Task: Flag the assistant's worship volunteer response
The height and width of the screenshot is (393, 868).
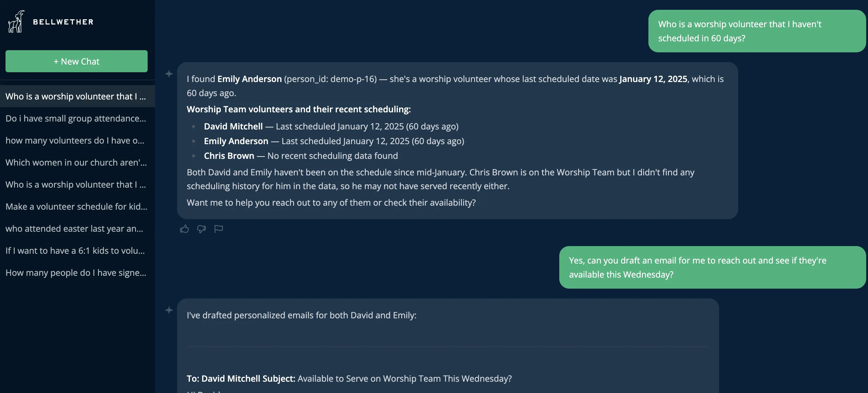Action: coord(219,229)
